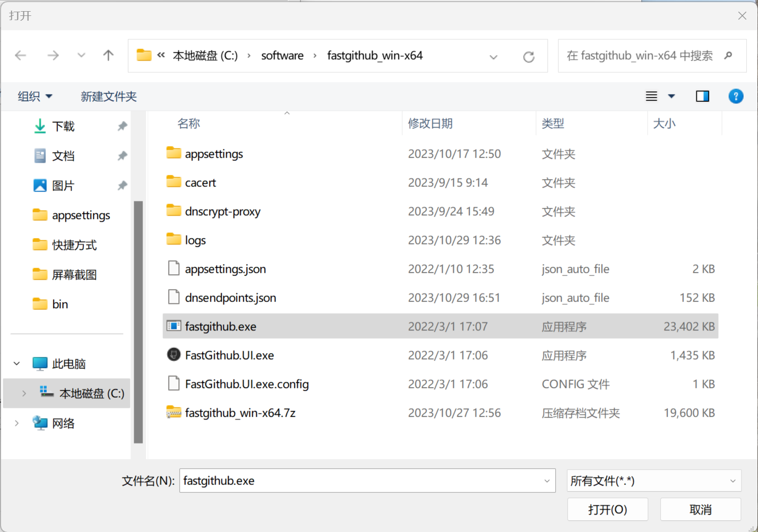The height and width of the screenshot is (532, 758).
Task: Open the Downloads quick access folder
Action: click(63, 126)
